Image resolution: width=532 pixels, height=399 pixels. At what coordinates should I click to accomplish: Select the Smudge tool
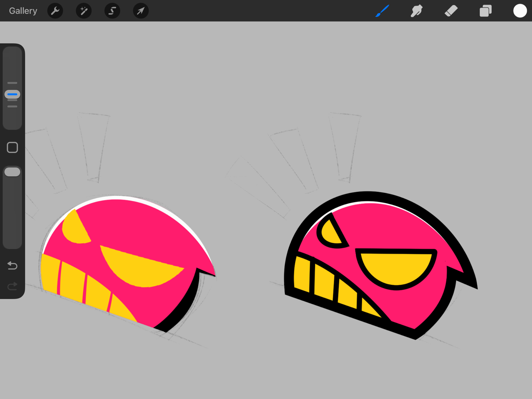(x=416, y=11)
